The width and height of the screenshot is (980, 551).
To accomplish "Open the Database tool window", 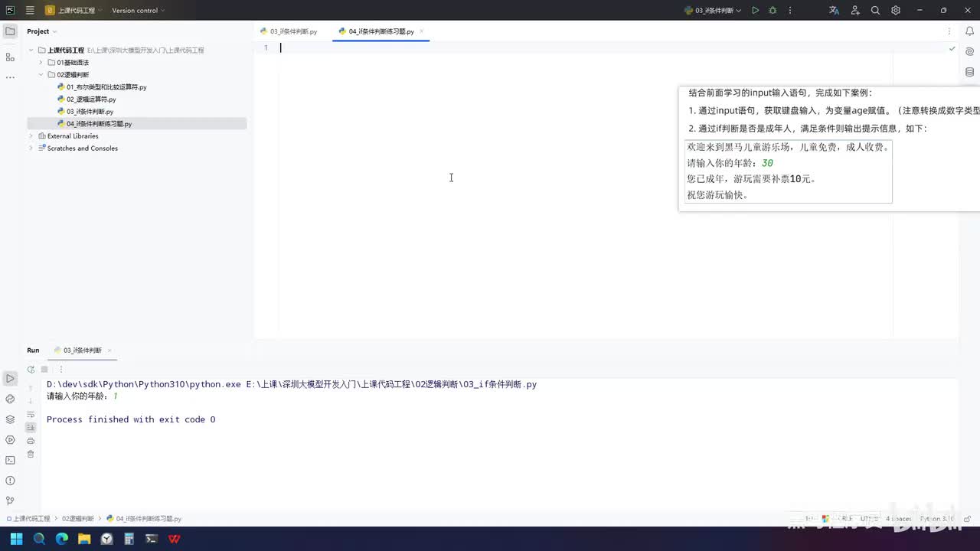I will coord(969,73).
